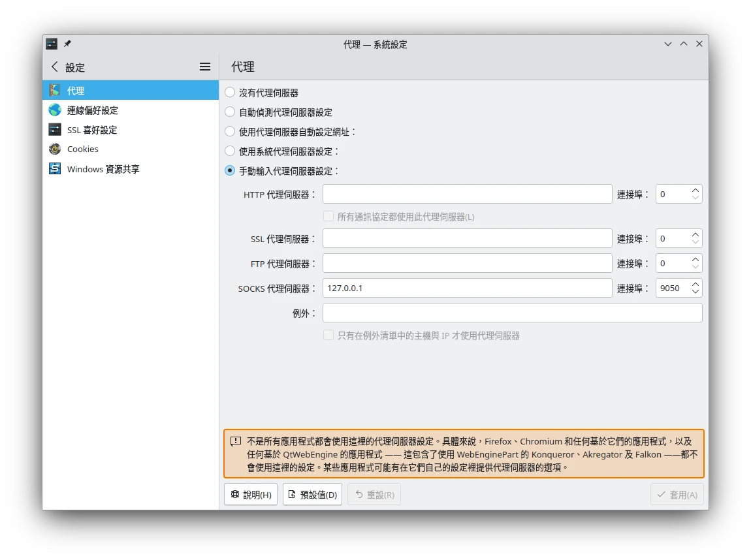Go back using the 設定 arrow
The width and height of the screenshot is (751, 560).
pos(55,67)
